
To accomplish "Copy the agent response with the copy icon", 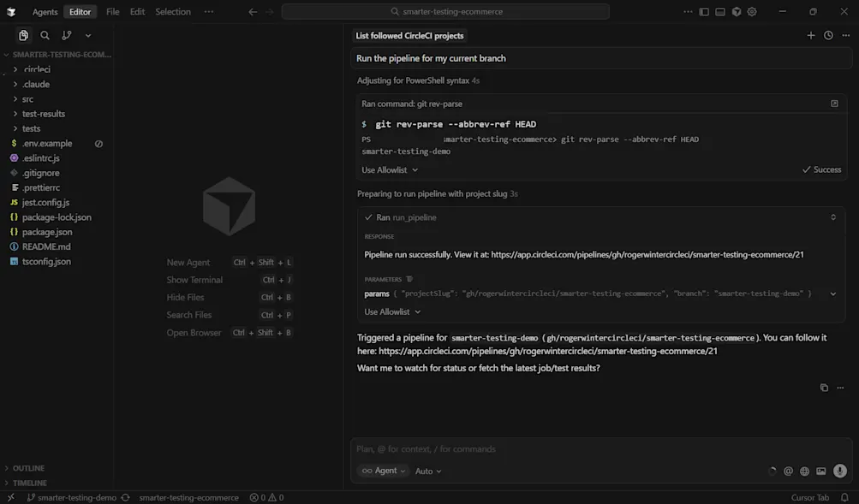I will (824, 387).
